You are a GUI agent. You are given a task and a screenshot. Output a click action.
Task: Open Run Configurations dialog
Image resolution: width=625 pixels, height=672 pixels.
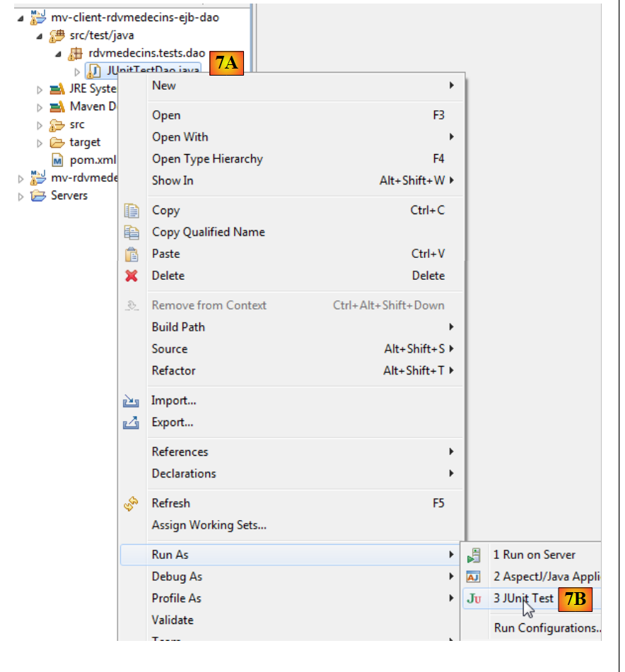(x=547, y=627)
